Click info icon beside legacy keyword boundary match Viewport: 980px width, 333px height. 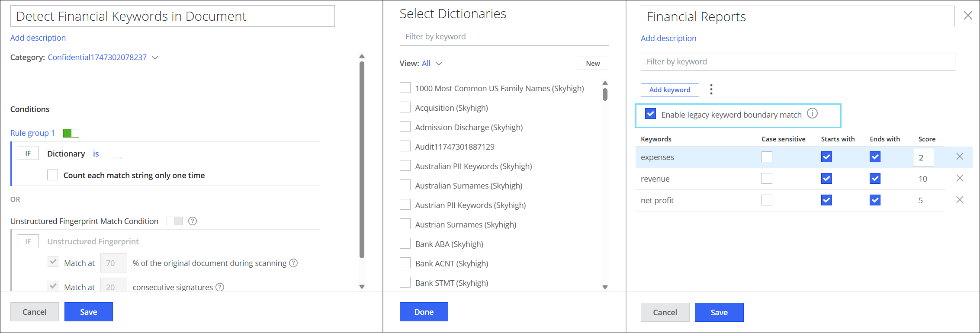pos(813,113)
